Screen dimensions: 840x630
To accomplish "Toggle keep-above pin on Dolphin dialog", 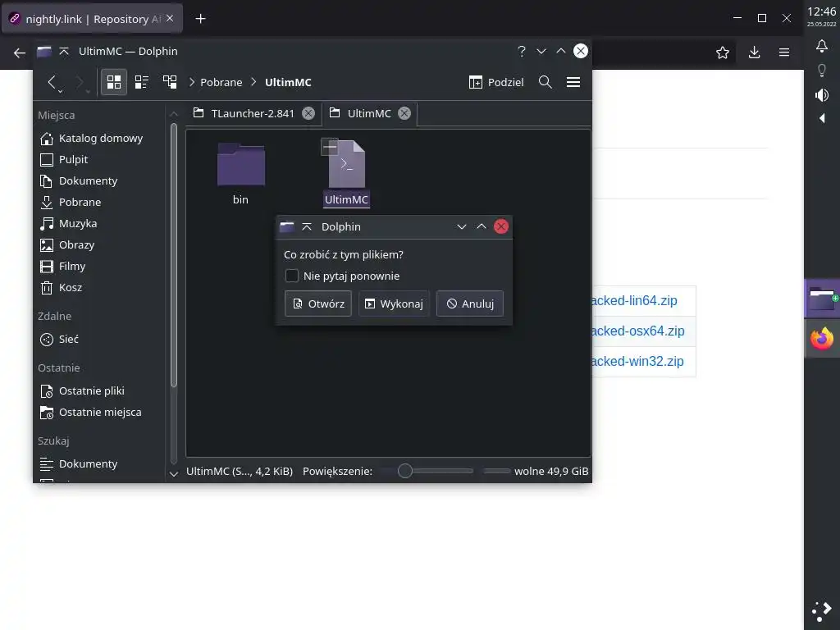I will point(307,226).
